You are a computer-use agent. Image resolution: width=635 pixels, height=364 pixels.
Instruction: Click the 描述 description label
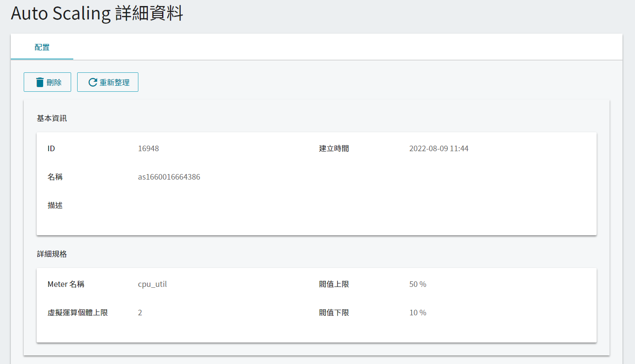(55, 205)
